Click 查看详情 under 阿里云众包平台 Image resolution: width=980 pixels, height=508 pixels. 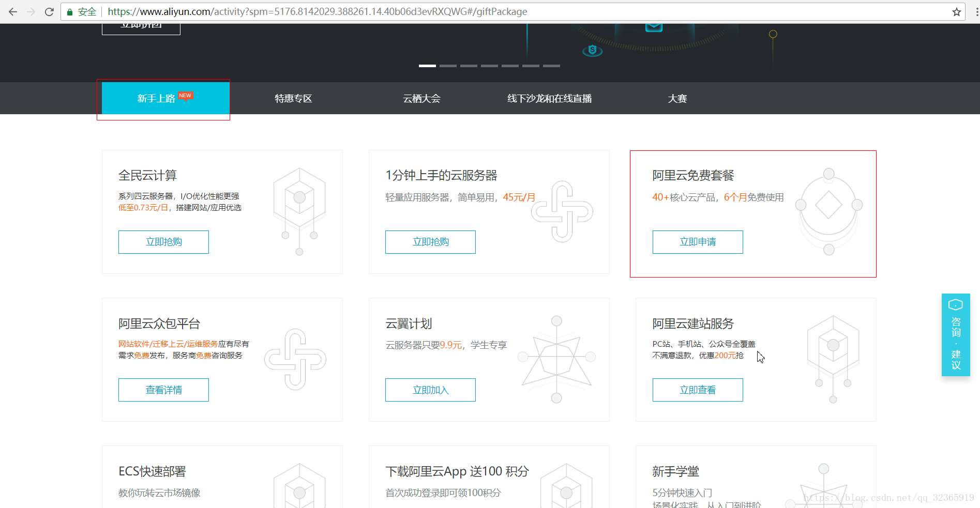pyautogui.click(x=163, y=390)
